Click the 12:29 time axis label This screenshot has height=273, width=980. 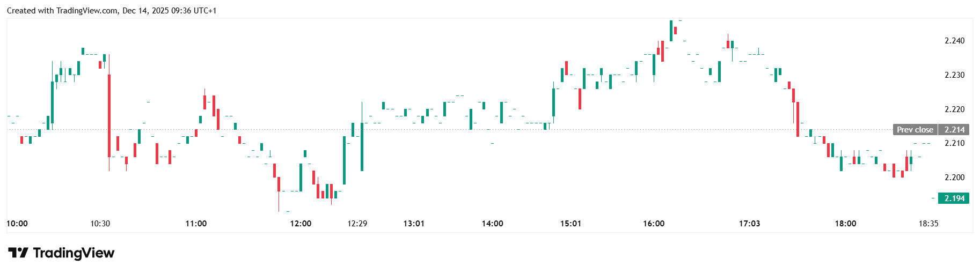(357, 224)
